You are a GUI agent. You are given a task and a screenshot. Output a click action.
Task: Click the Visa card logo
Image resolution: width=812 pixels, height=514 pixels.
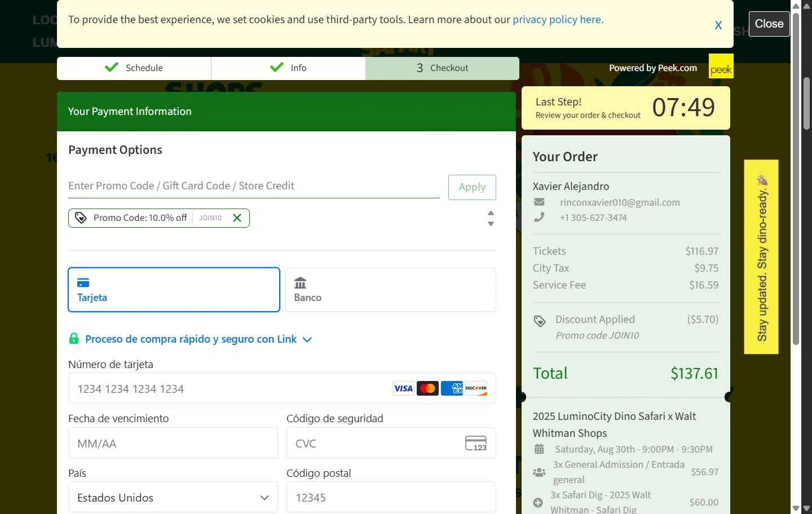click(403, 388)
